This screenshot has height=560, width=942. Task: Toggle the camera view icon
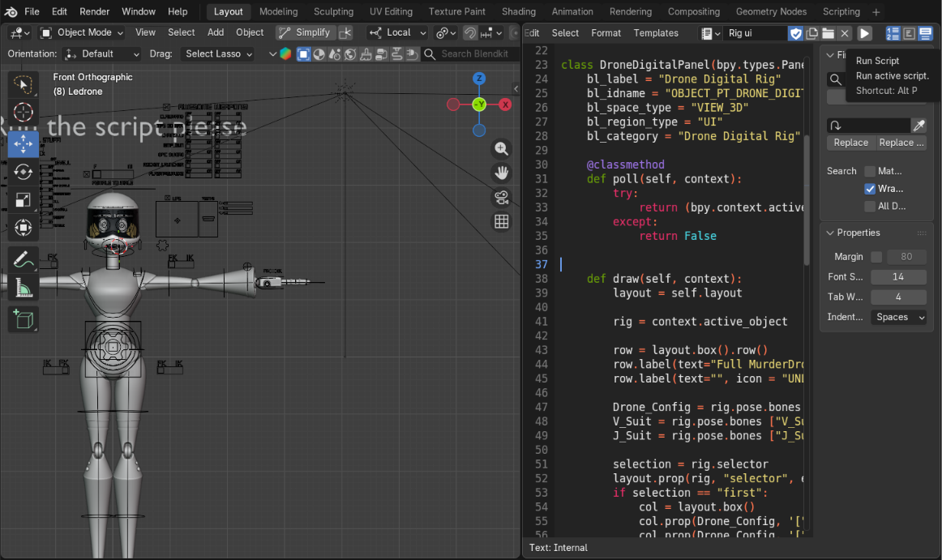click(x=501, y=197)
